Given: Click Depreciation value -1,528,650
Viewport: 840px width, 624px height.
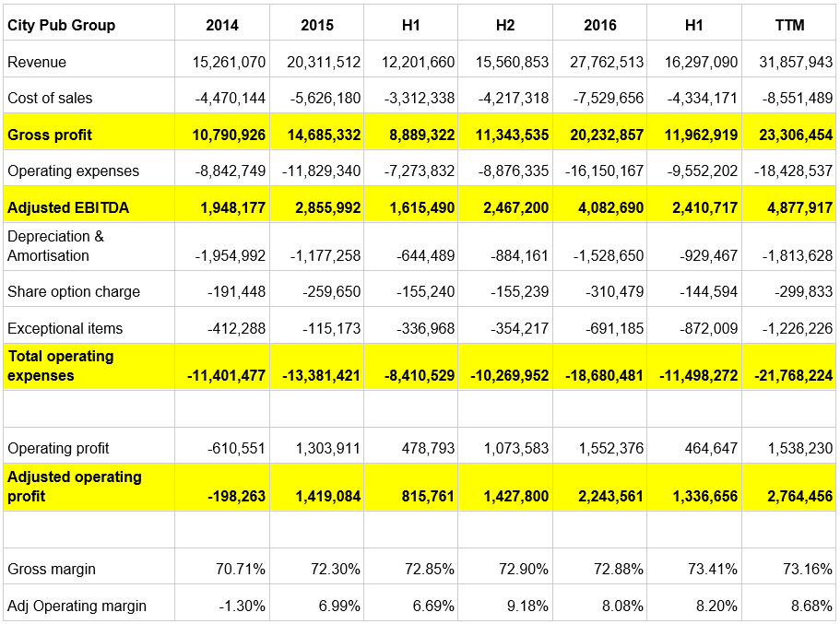Looking at the screenshot, I should click(608, 255).
